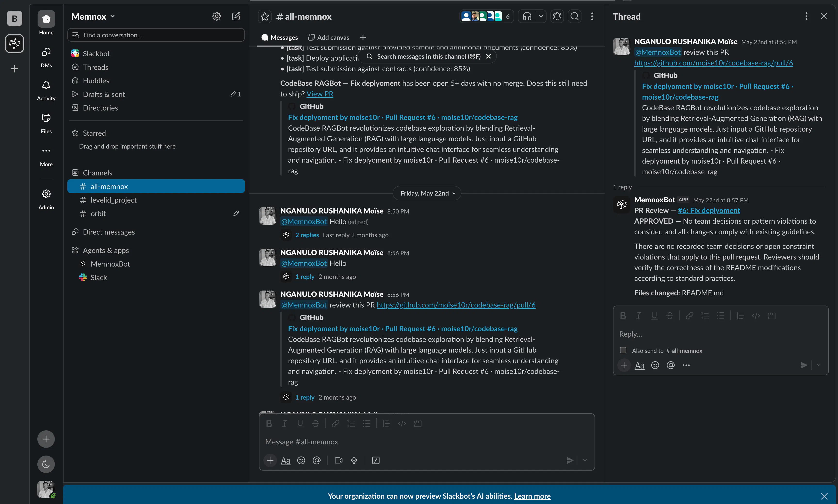Switch to the B workspace tile
Screen dimensions: 838x504
14,18
